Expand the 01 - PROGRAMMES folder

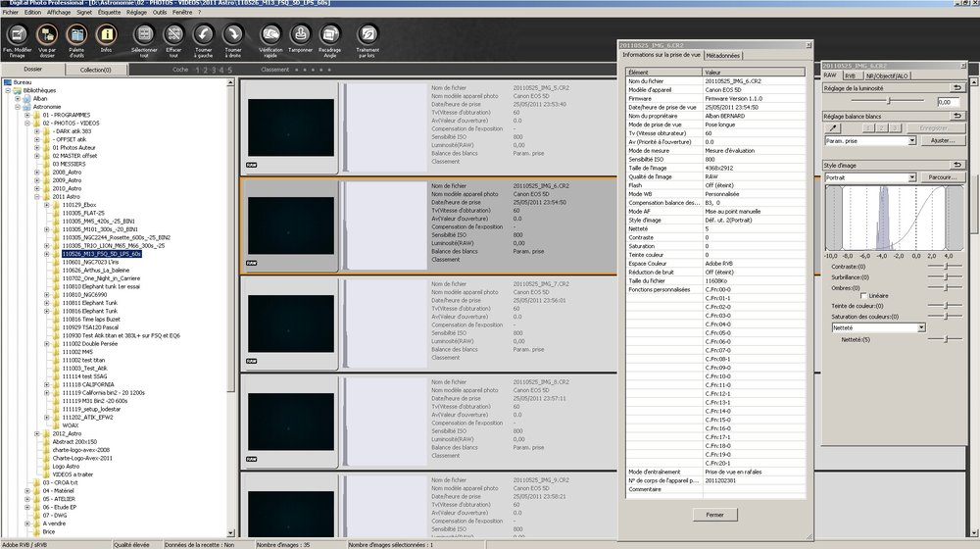pos(26,115)
